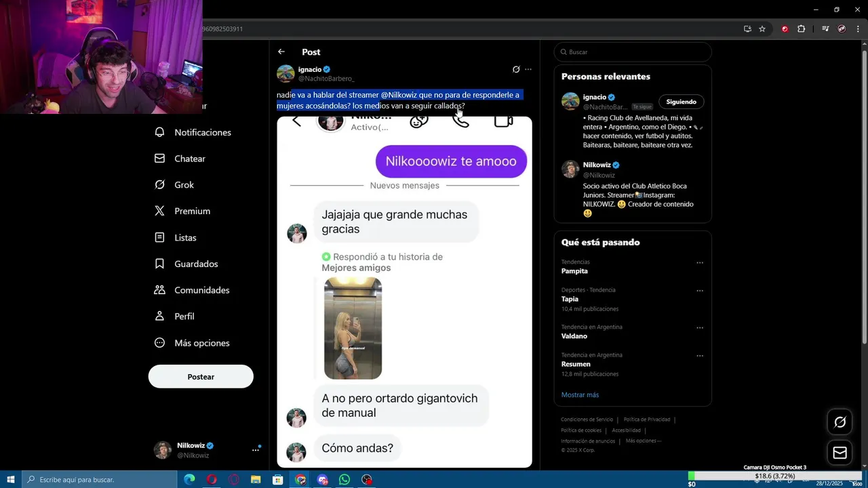The image size is (868, 488).
Task: Open Información de anuncios footer link
Action: [588, 441]
